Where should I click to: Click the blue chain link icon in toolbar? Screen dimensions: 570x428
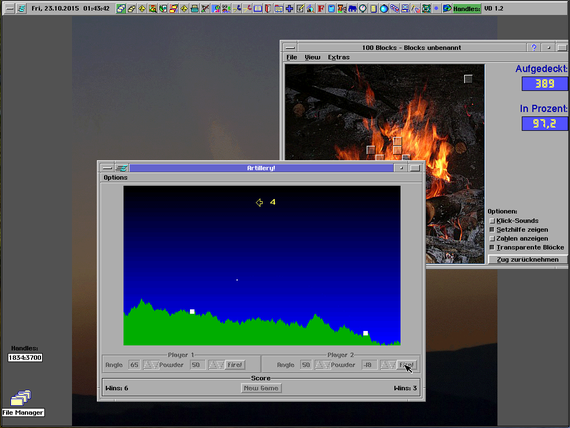point(394,8)
